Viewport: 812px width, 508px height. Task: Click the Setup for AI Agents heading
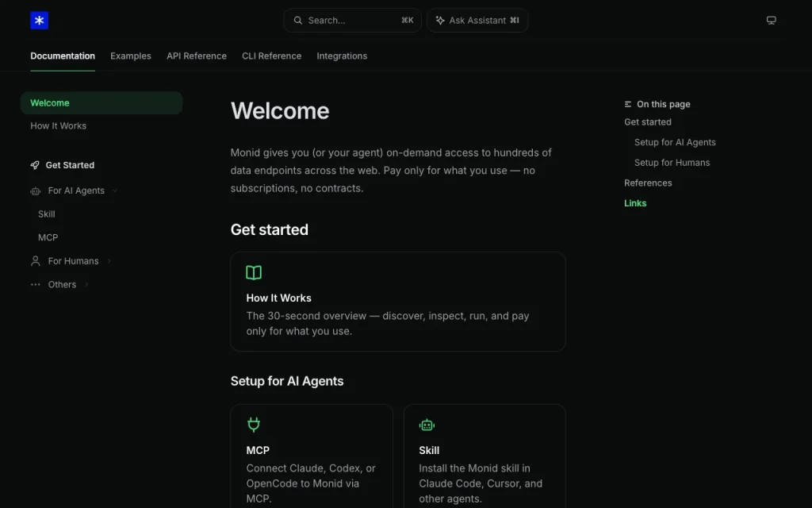point(287,381)
